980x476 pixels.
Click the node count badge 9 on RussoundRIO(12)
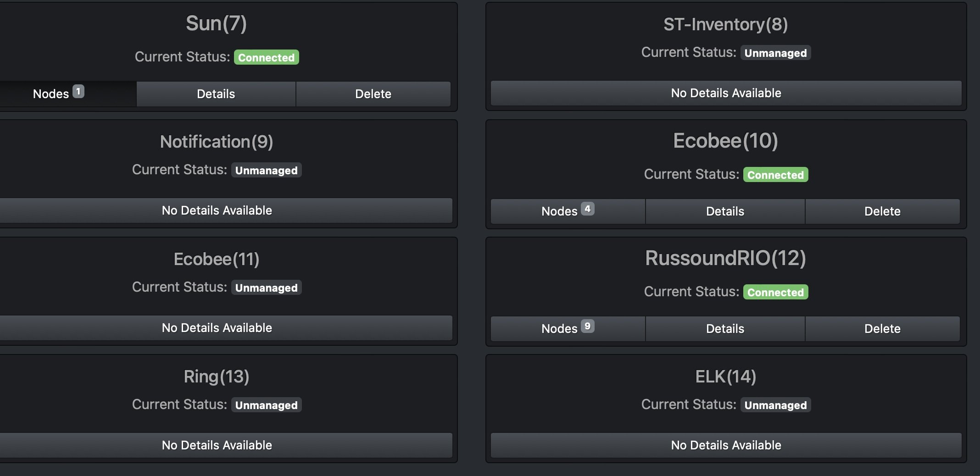[587, 326]
